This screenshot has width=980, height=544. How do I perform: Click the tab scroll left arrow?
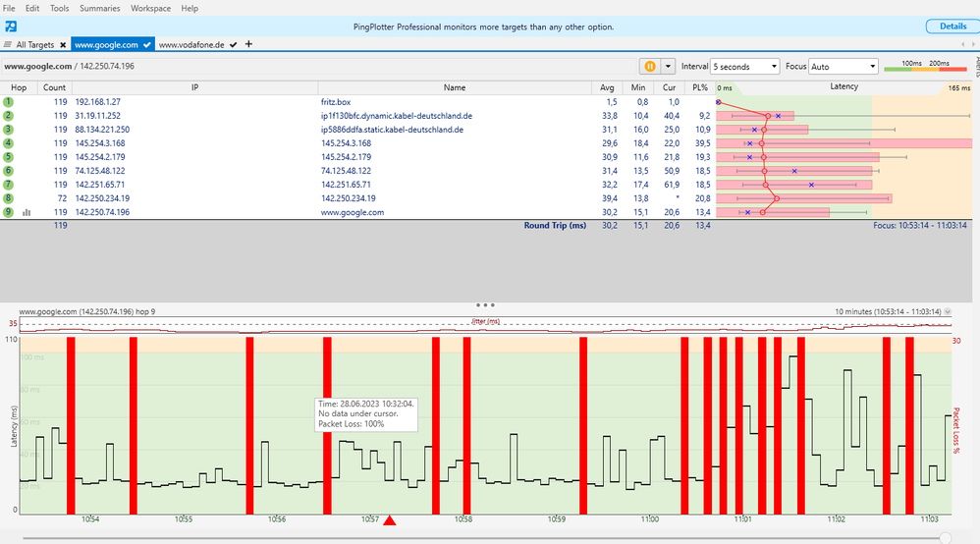tap(963, 44)
